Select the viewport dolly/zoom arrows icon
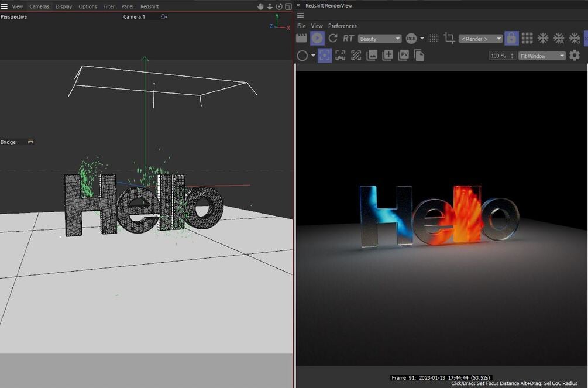This screenshot has width=588, height=388. click(270, 6)
